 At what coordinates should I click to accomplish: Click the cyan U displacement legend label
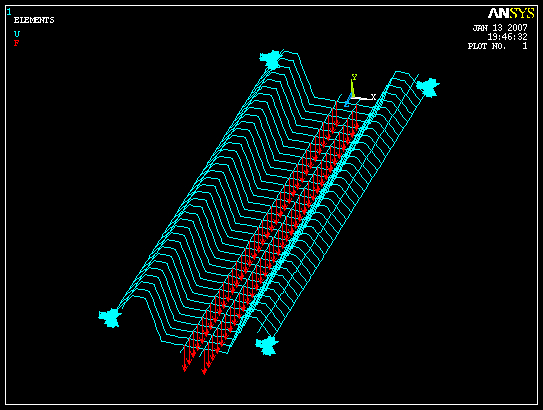[x=17, y=34]
